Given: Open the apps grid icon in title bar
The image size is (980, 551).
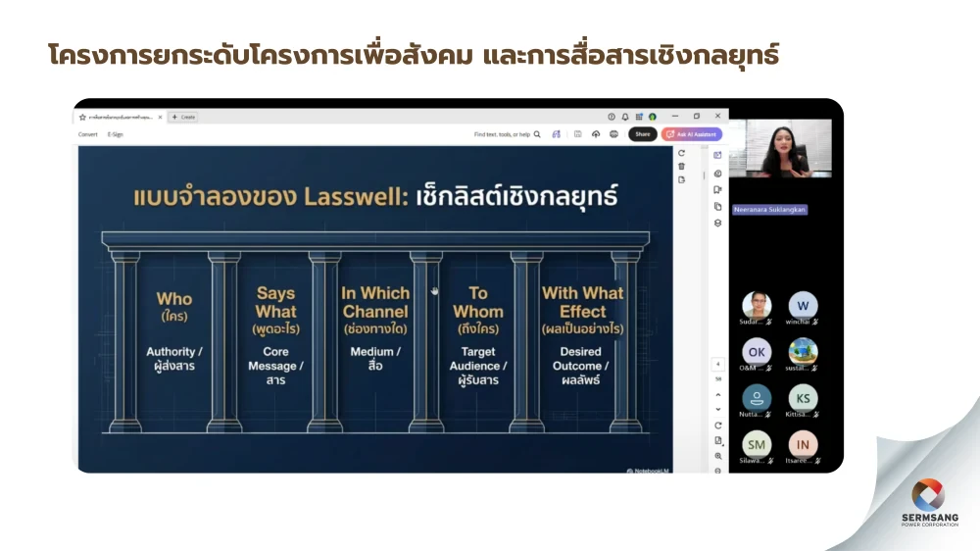Looking at the screenshot, I should pos(639,117).
